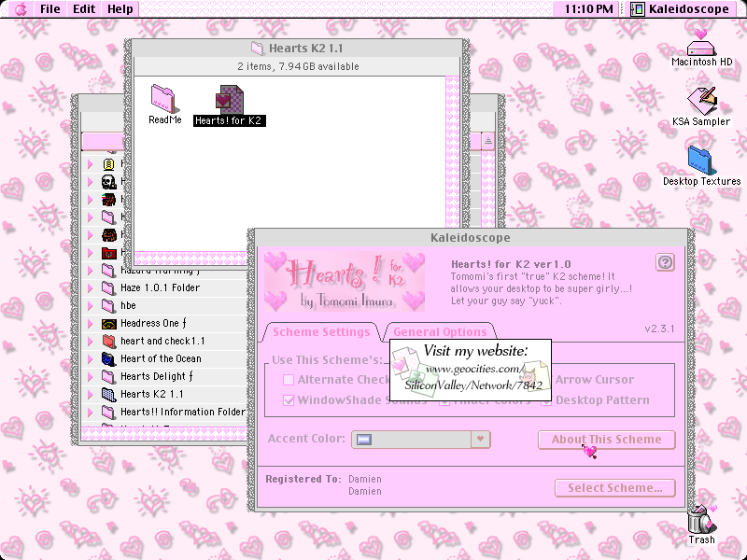The width and height of the screenshot is (747, 560).
Task: Click the Kaleidoscope help question mark icon
Action: pos(665,262)
